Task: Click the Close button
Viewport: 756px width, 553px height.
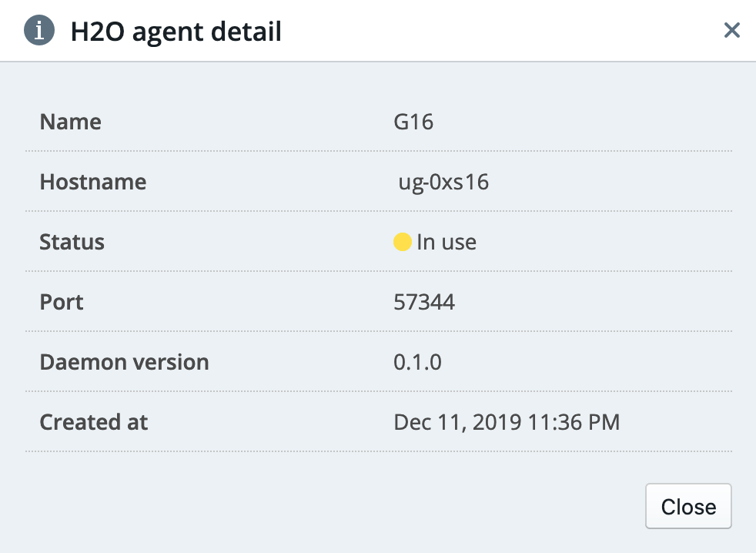Action: [688, 506]
